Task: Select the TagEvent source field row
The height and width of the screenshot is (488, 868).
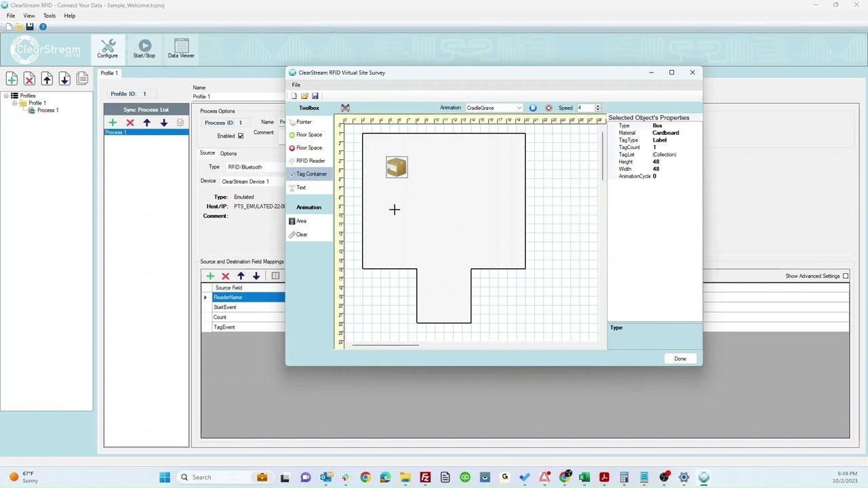Action: click(x=248, y=327)
